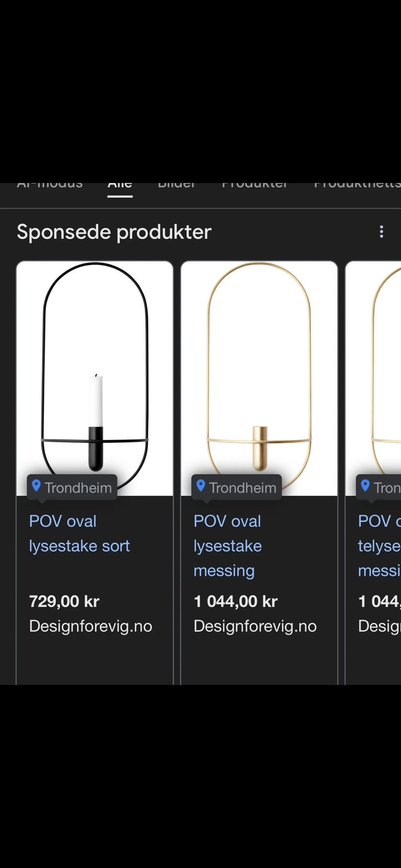
Task: Select the Alle tab
Action: (x=120, y=186)
